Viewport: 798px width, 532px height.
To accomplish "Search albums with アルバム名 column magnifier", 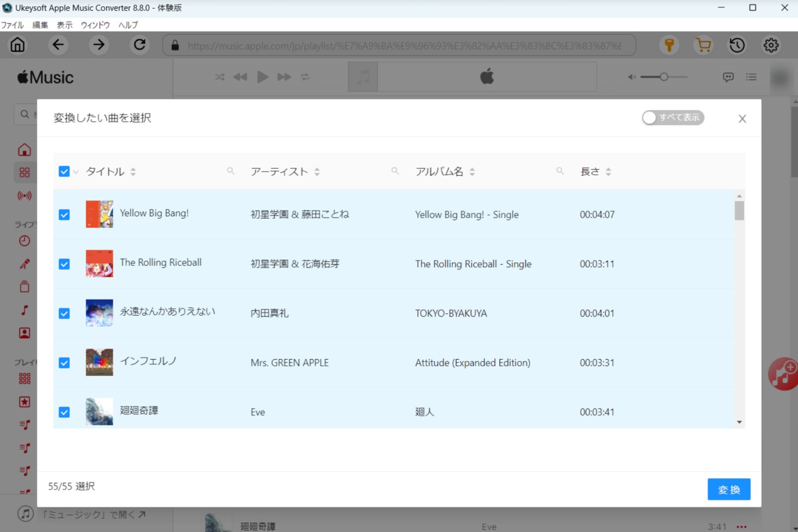I will (560, 171).
